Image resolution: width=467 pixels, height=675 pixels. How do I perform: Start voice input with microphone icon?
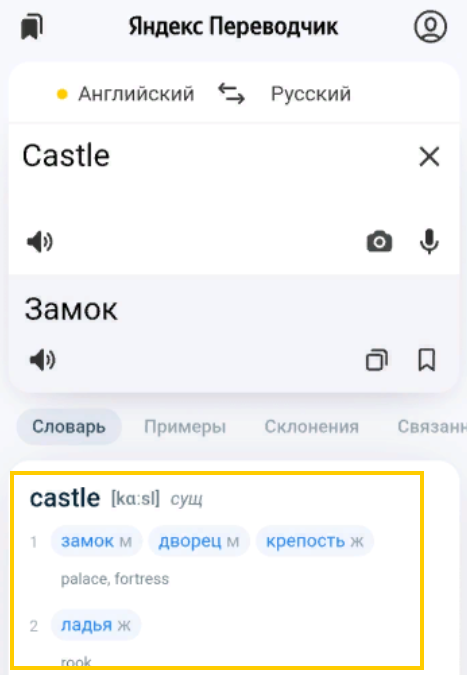[429, 242]
